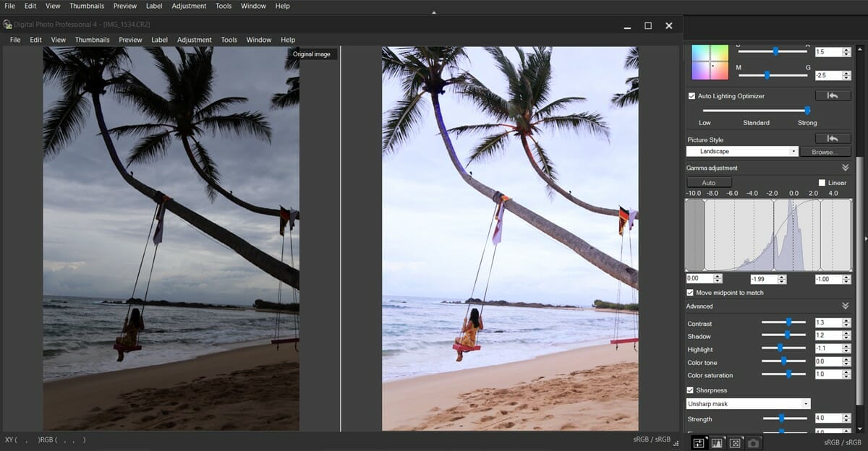Adjust the sharpness Strength stepper showing 4.0
868x451 pixels.
[x=847, y=418]
